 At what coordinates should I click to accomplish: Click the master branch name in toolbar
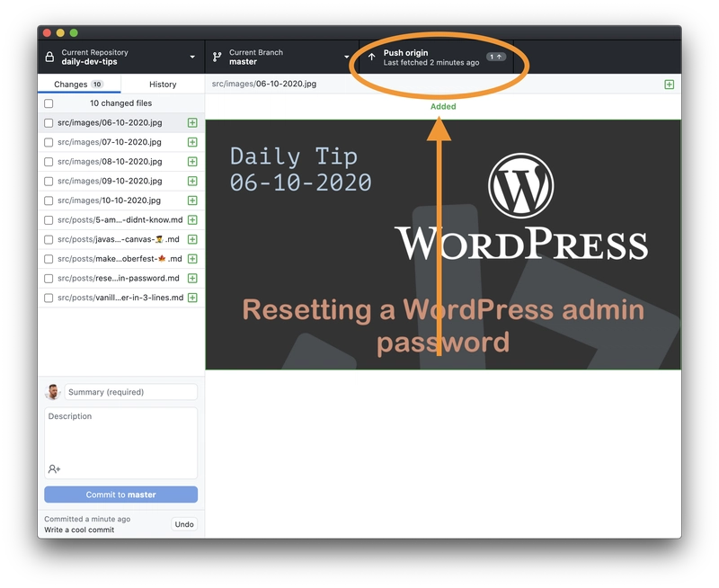[243, 62]
